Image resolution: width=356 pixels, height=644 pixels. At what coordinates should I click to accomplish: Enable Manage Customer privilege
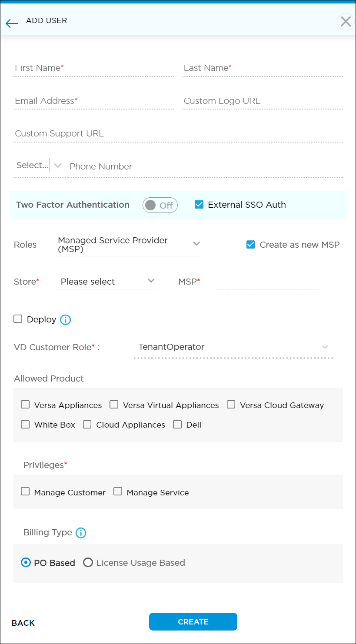25,491
